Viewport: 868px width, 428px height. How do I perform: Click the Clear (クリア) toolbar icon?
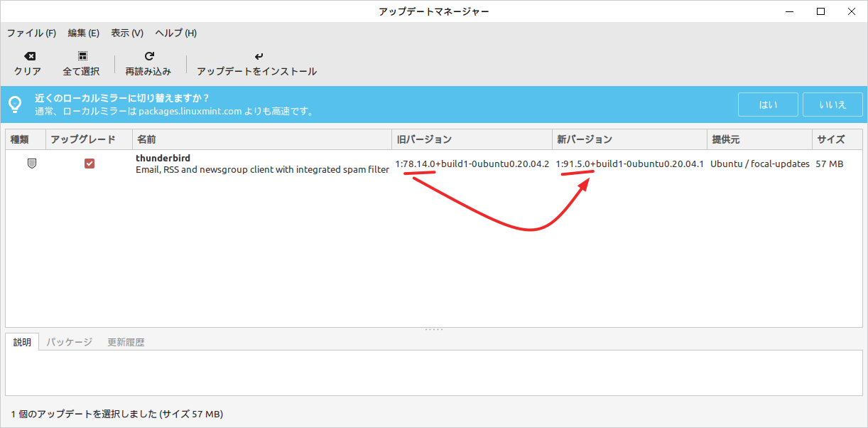click(x=28, y=56)
